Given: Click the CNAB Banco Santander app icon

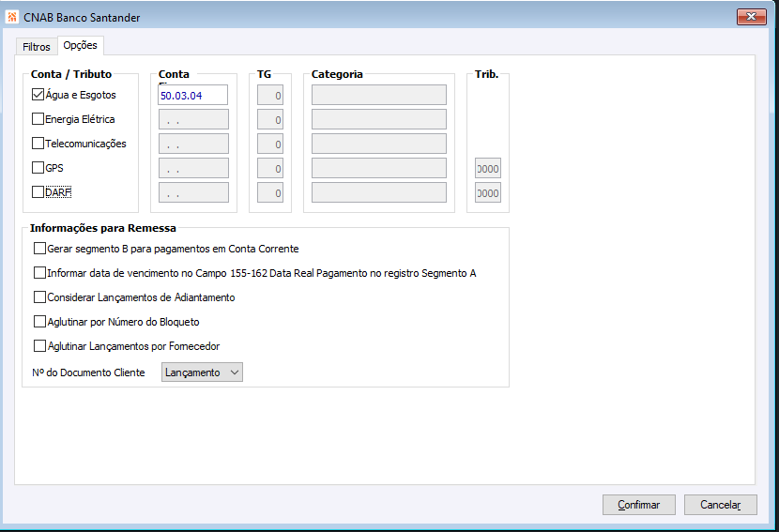Looking at the screenshot, I should point(12,17).
